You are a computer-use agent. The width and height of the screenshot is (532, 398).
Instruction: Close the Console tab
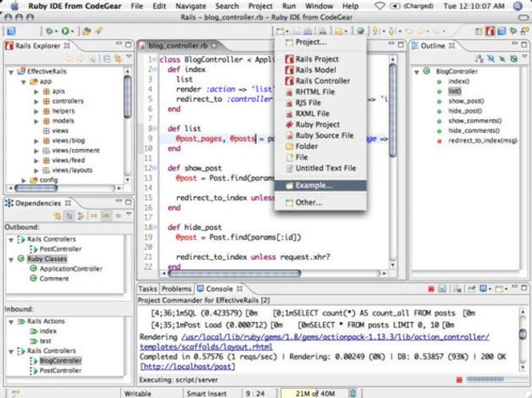tap(240, 289)
